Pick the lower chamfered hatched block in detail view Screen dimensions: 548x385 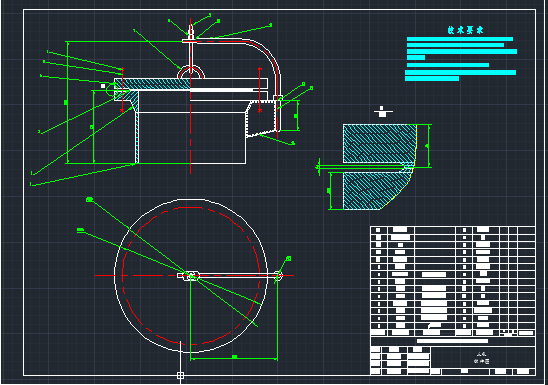pyautogui.click(x=376, y=191)
